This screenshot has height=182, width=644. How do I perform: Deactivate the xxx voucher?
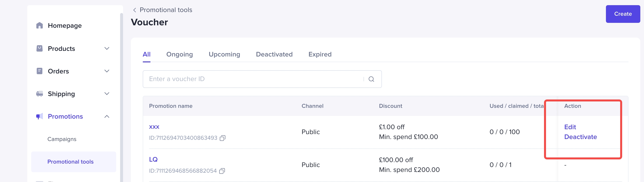[x=580, y=137]
